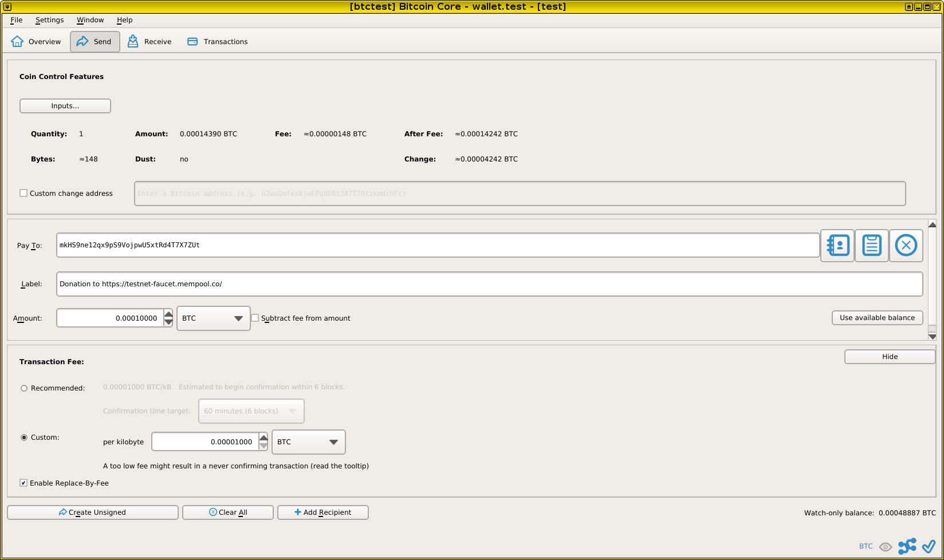Click the Amount value 0.00014390 BTC

point(209,134)
